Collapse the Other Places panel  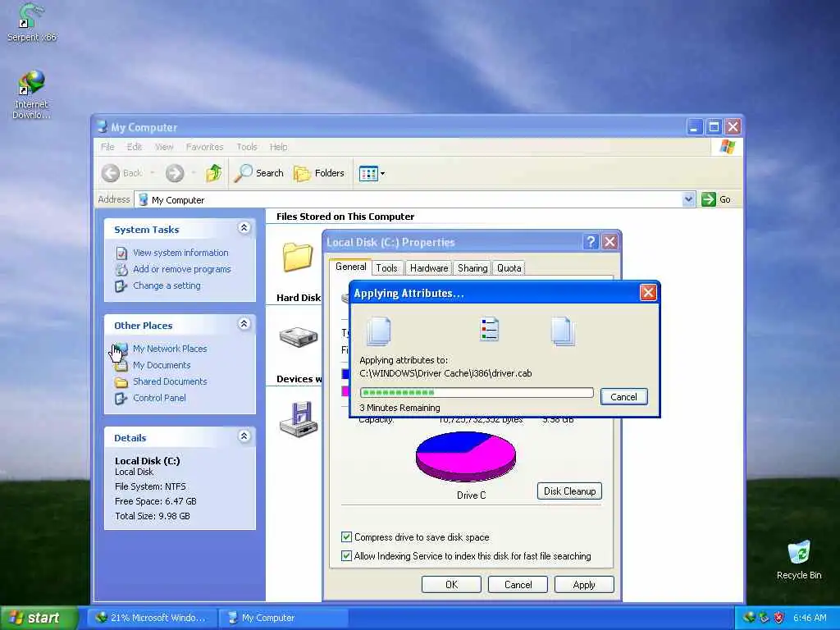(x=244, y=324)
